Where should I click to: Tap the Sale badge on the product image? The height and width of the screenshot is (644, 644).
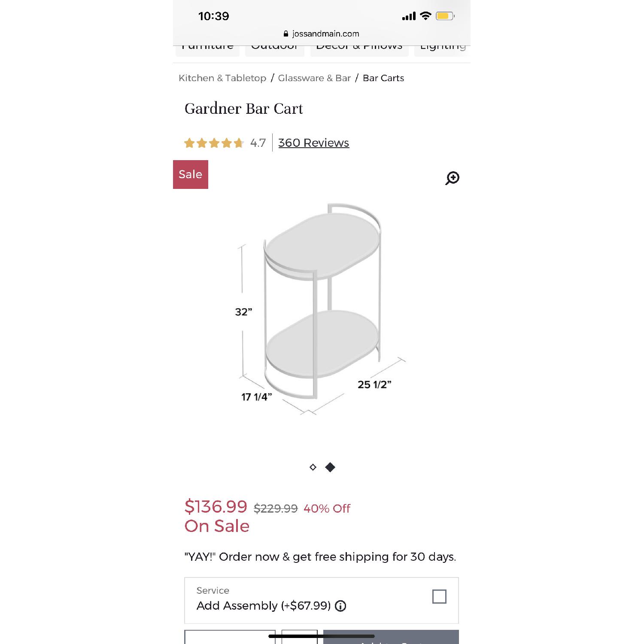point(190,174)
